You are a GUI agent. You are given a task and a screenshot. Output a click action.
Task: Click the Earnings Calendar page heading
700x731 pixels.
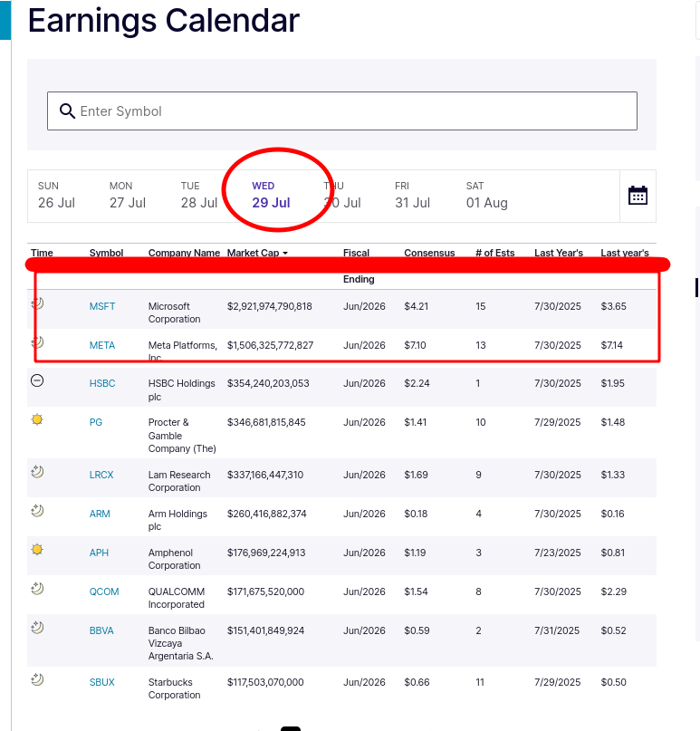pos(164,21)
